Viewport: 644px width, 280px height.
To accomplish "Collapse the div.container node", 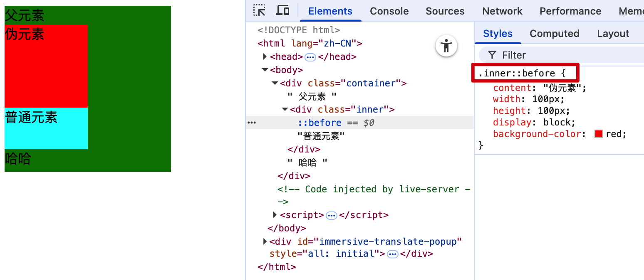I will [275, 83].
